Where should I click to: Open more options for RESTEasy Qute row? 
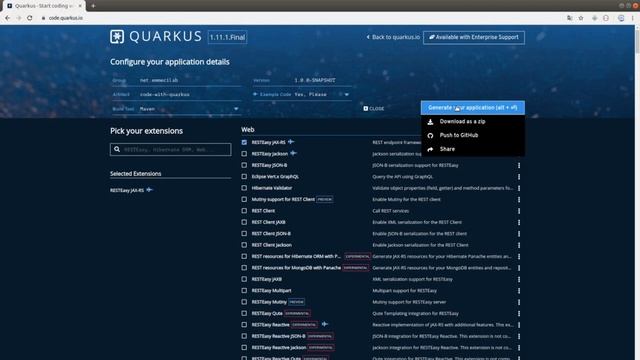point(519,313)
